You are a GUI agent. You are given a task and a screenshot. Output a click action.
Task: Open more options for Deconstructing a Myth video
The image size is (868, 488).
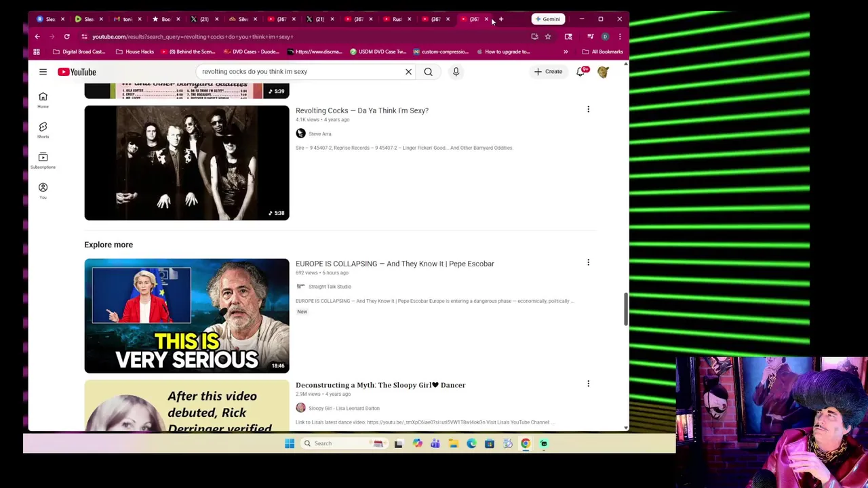click(x=588, y=384)
